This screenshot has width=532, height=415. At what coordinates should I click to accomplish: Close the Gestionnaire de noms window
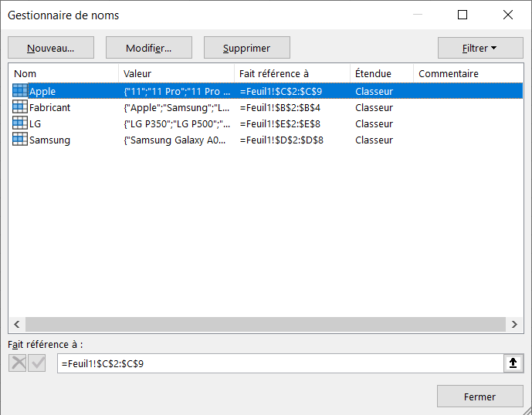[x=508, y=15]
